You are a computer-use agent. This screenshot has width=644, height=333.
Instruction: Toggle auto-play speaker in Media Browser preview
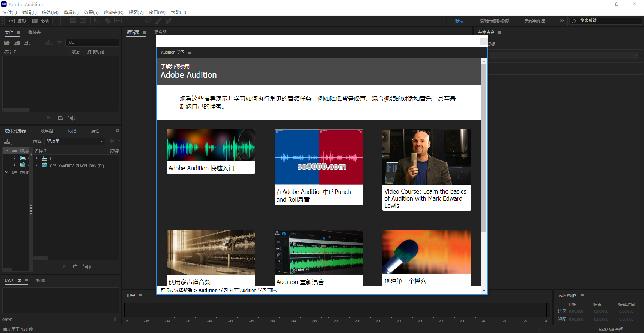[x=87, y=266]
